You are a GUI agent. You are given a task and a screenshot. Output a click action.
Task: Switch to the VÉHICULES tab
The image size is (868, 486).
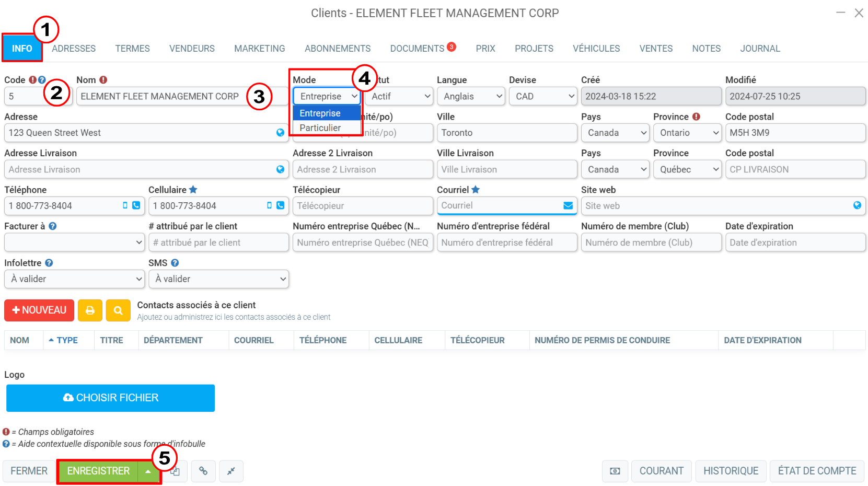[596, 49]
